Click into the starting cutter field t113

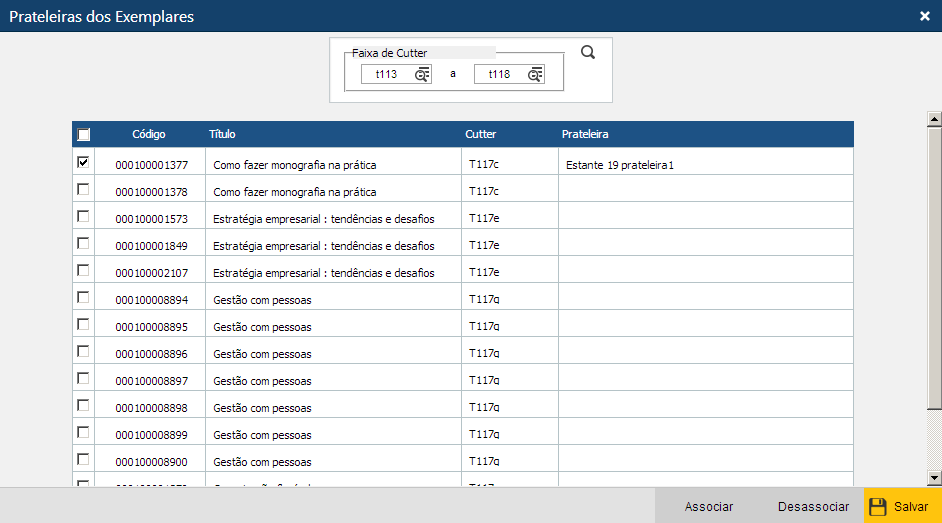[387, 75]
